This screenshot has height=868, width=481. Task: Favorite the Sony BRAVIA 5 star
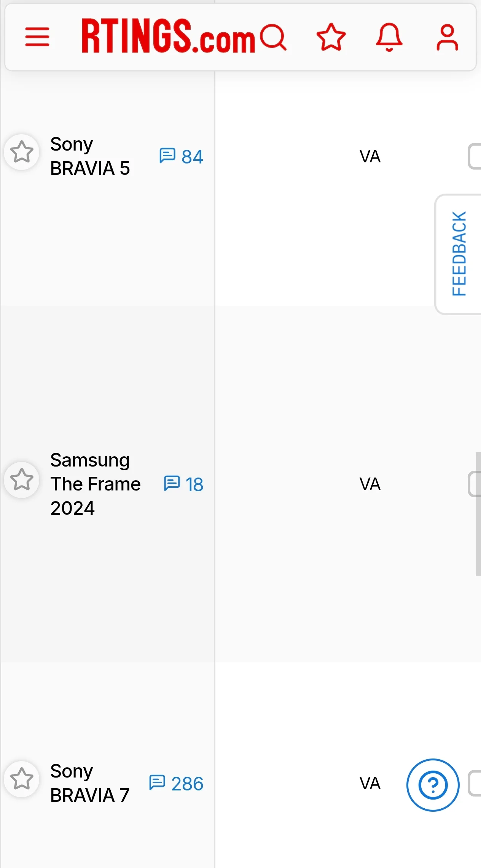click(x=22, y=152)
